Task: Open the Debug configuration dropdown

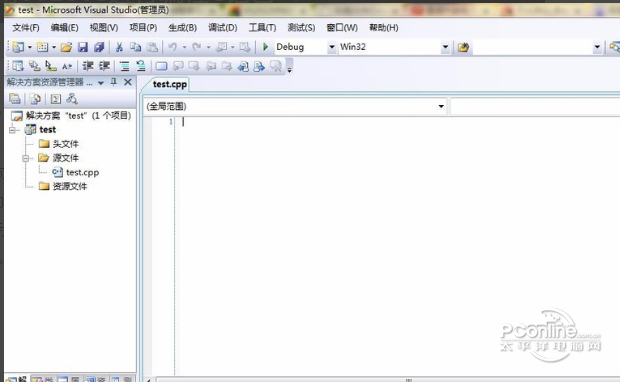Action: 332,47
